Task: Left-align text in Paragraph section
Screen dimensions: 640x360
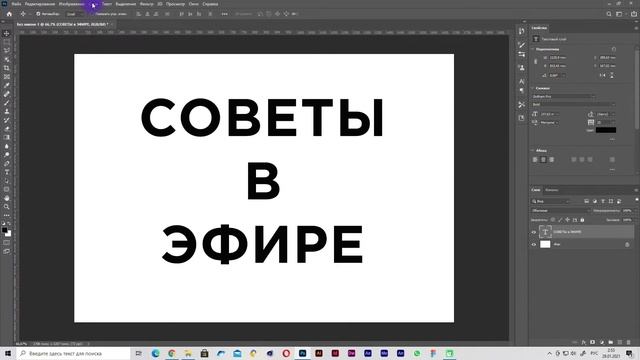Action: pos(535,160)
